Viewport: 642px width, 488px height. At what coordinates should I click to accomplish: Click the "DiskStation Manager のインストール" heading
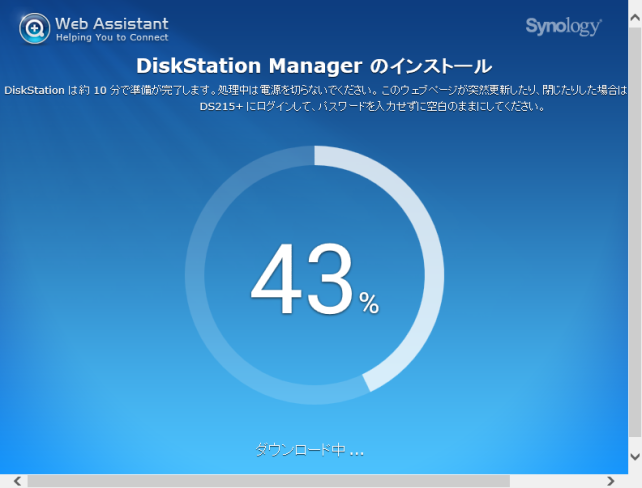pyautogui.click(x=314, y=66)
